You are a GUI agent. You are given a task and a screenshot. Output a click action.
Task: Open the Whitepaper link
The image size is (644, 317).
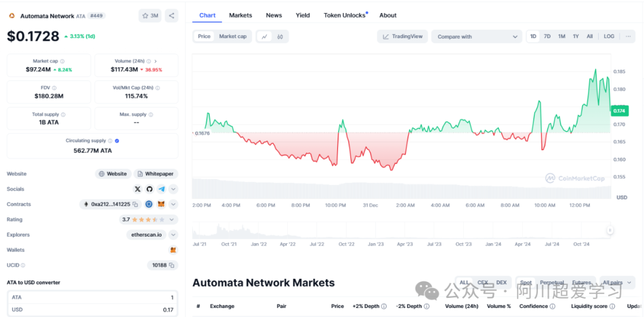(156, 174)
